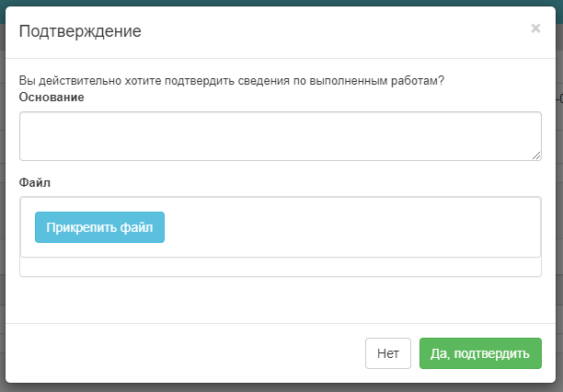Confirm with the green Да, подтвердить button
The image size is (563, 392).
pos(480,353)
